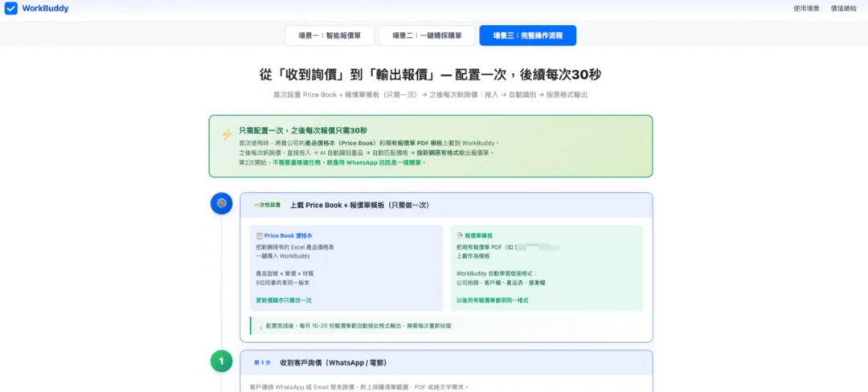The image size is (868, 392).
Task: Click the banner line starting 首次使用時
Action: coord(369,143)
